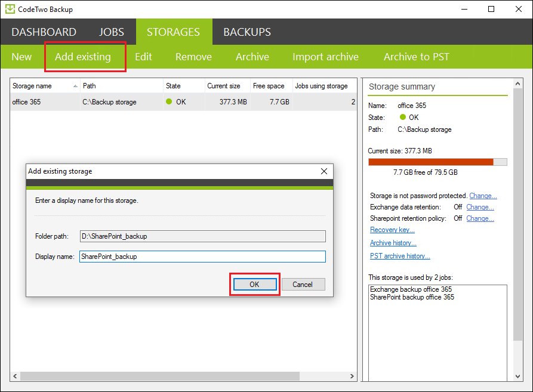533x392 pixels.
Task: Click the storage list horizontal scrollbar thumb
Action: pyautogui.click(x=160, y=376)
